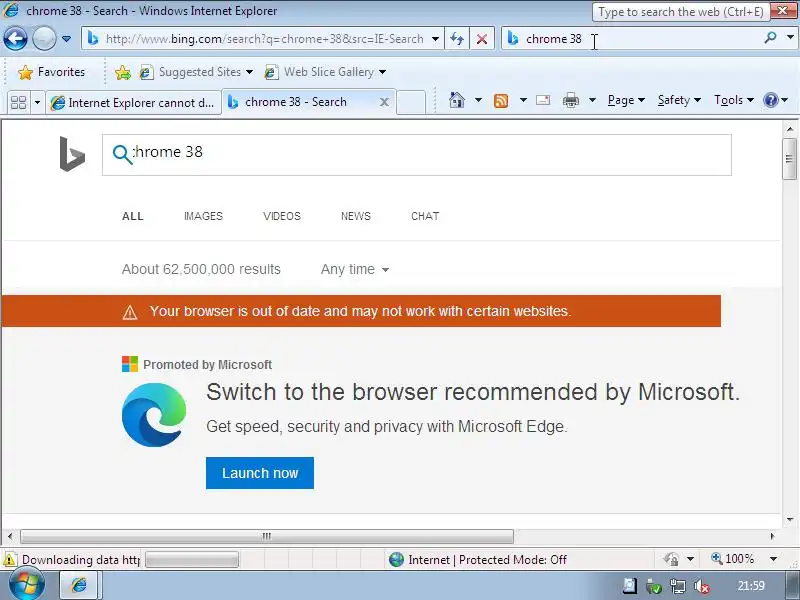Open the search provider dropdown arrow
This screenshot has width=800, height=600.
pos(790,38)
